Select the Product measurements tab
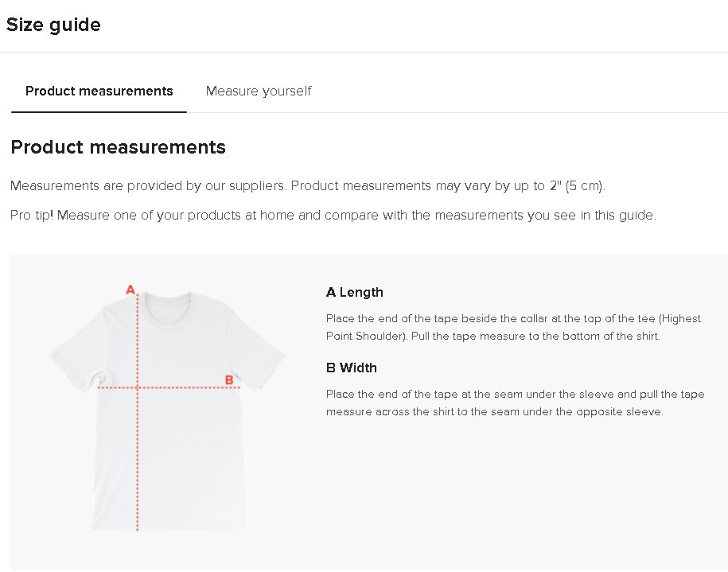 pos(99,91)
